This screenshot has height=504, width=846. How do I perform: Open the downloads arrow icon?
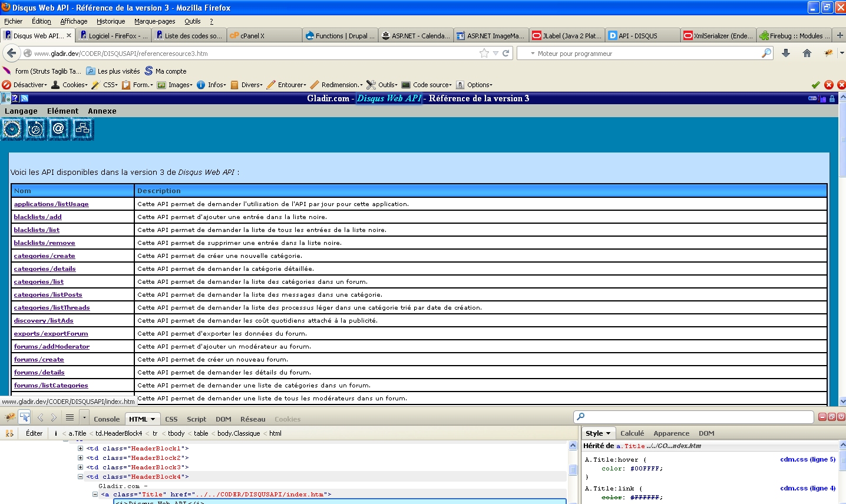pyautogui.click(x=786, y=53)
